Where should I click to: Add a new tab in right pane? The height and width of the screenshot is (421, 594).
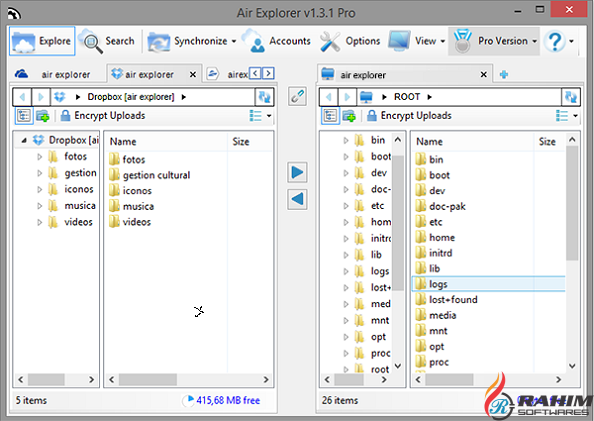tap(504, 74)
